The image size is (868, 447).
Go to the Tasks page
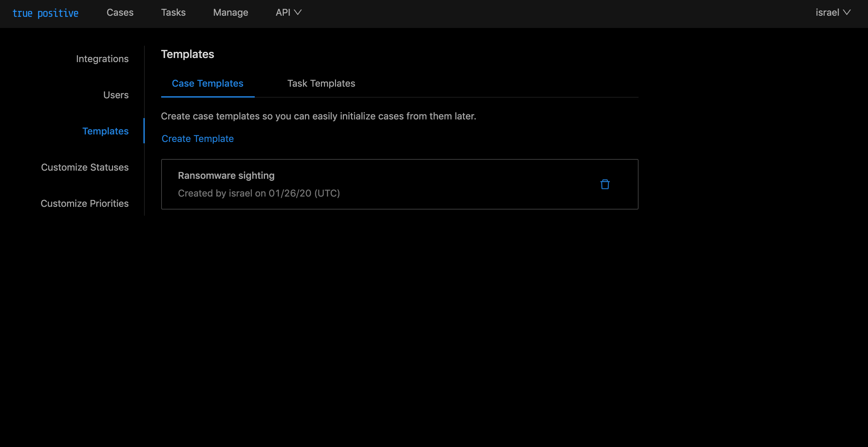pos(173,13)
